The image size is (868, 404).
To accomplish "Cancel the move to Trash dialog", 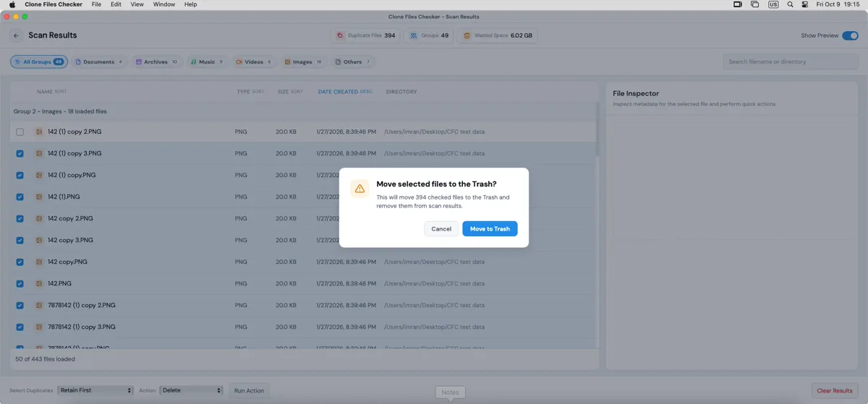I will pyautogui.click(x=441, y=229).
